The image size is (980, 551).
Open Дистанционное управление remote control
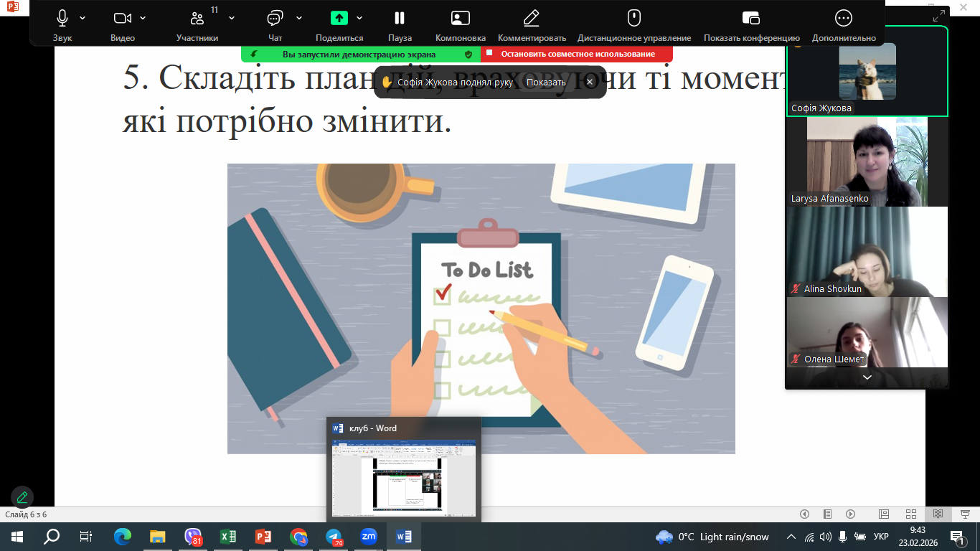click(x=634, y=25)
